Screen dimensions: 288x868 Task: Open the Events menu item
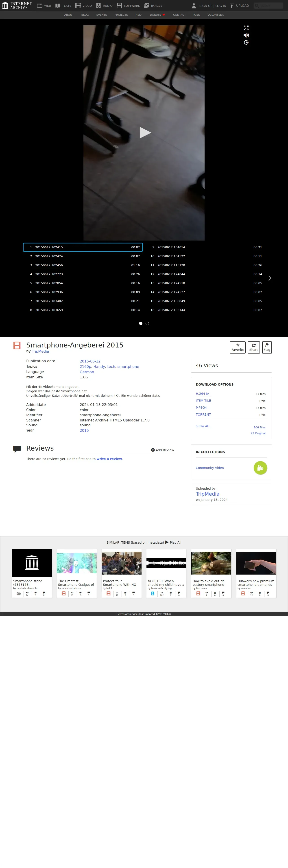click(x=102, y=15)
